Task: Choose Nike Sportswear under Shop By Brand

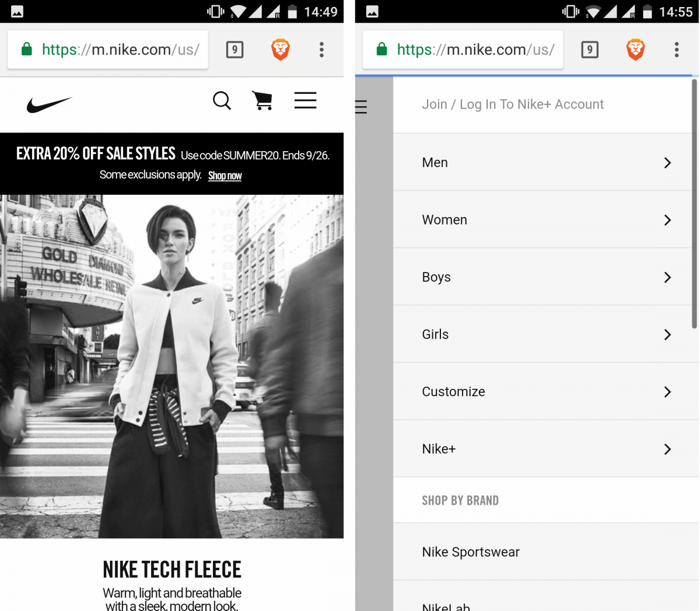Action: 471,552
